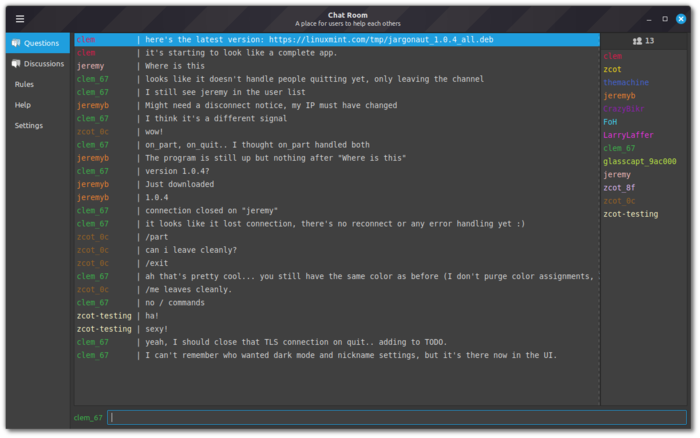Screen dimensions: 700x438
Task: Open Settings from the sidebar
Action: pyautogui.click(x=28, y=126)
